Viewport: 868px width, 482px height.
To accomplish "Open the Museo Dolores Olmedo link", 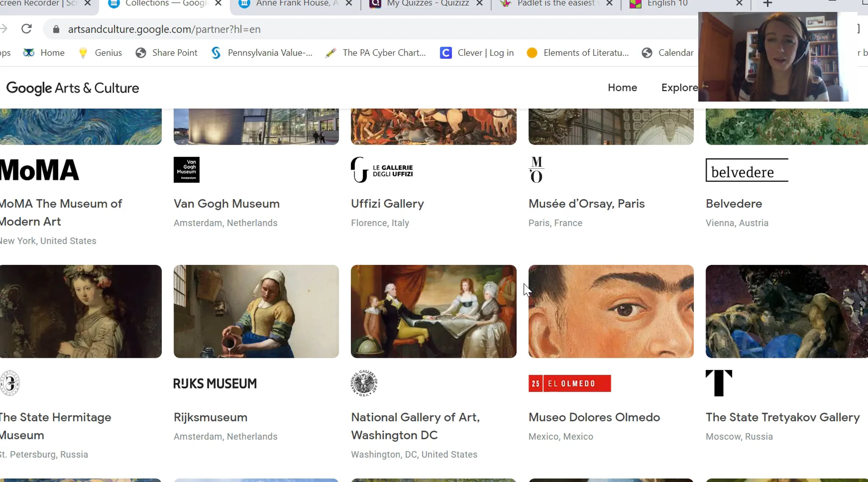I will coord(594,417).
